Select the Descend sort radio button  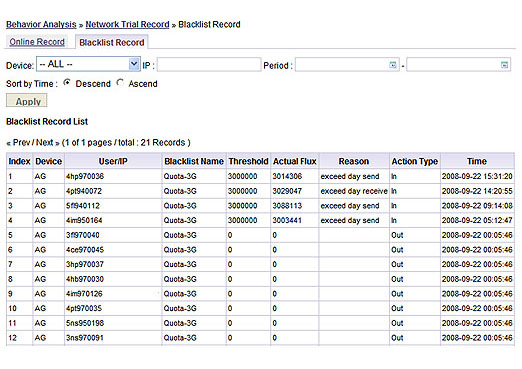67,82
